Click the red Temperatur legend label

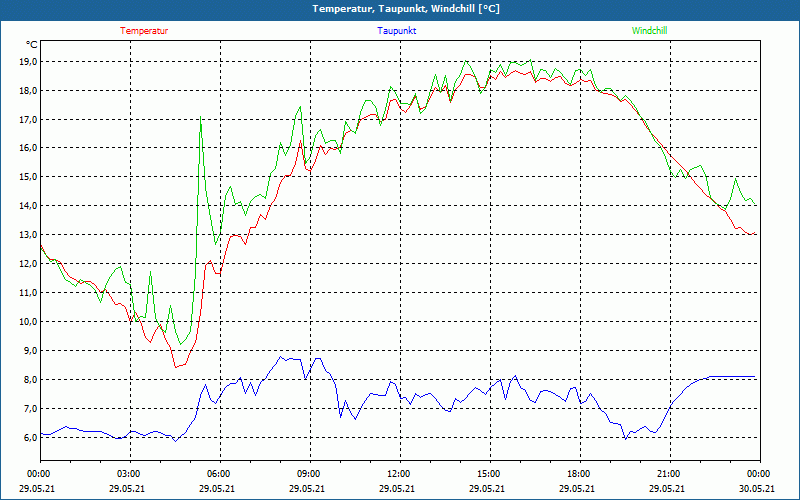(144, 31)
